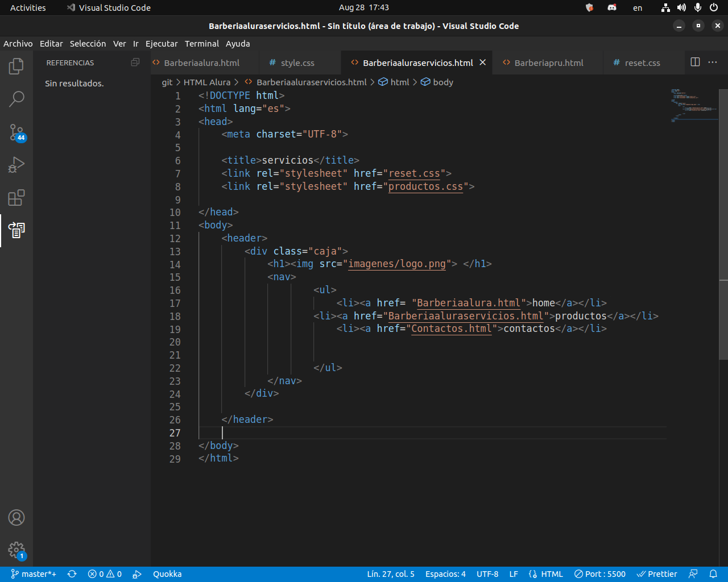Follow the imagenes/logo.png link

(x=397, y=264)
